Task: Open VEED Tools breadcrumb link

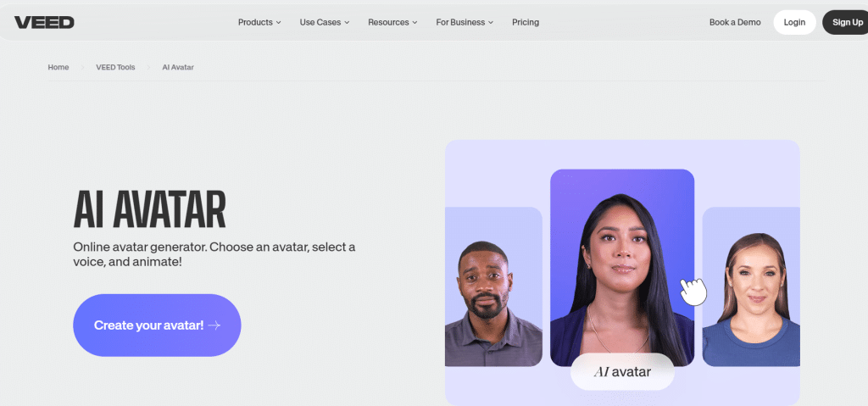Action: 114,67
